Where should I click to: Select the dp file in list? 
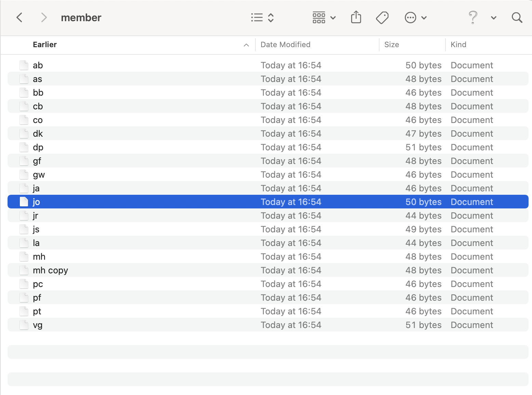(x=38, y=147)
